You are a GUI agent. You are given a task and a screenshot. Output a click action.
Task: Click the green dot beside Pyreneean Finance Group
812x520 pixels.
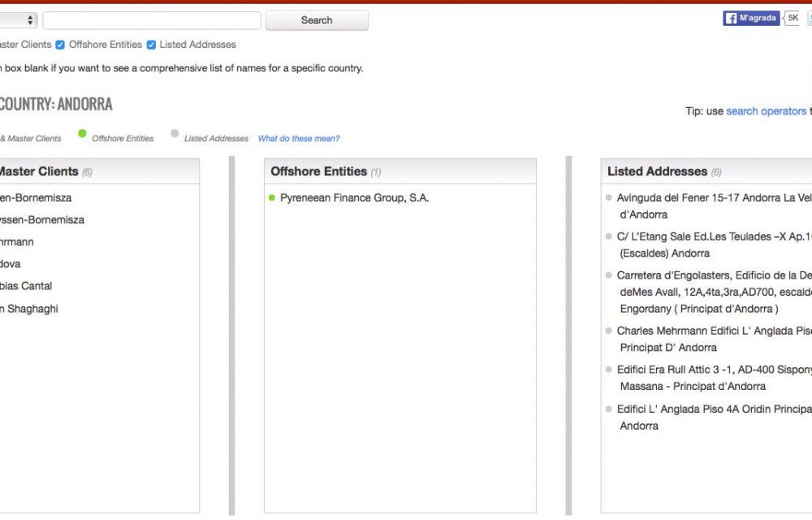pyautogui.click(x=272, y=197)
